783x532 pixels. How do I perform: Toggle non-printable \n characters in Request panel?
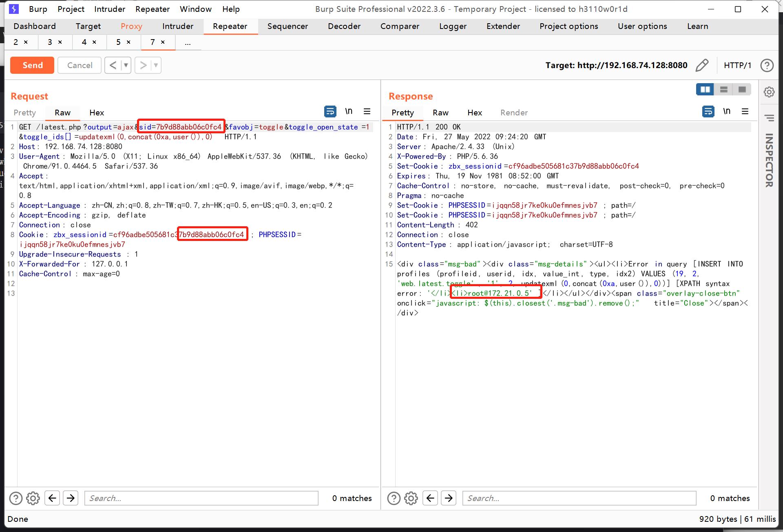349,111
